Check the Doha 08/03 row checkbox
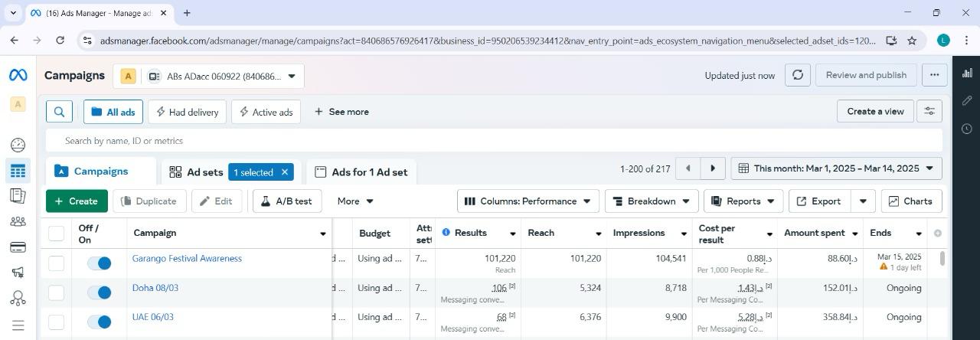Image resolution: width=980 pixels, height=340 pixels. (x=56, y=293)
